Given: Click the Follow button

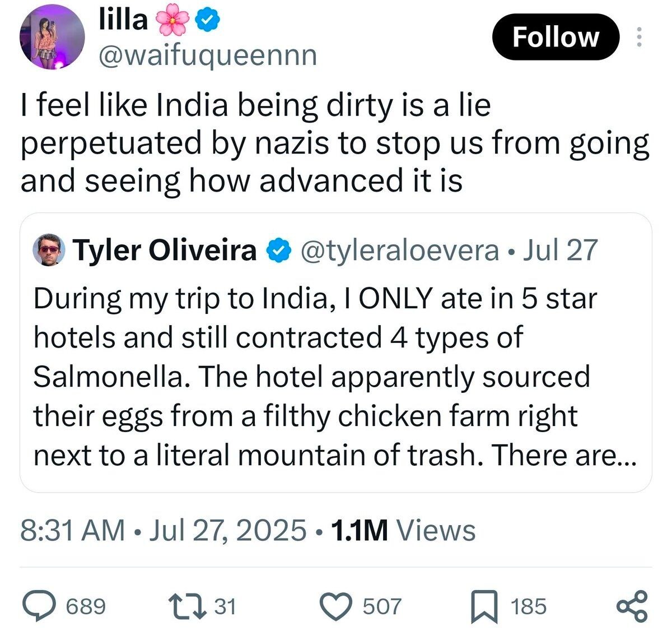Looking at the screenshot, I should pos(556,37).
